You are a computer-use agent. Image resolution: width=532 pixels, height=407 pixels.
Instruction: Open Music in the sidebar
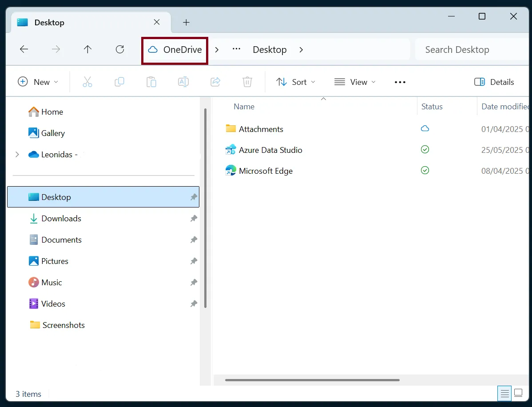click(x=45, y=283)
